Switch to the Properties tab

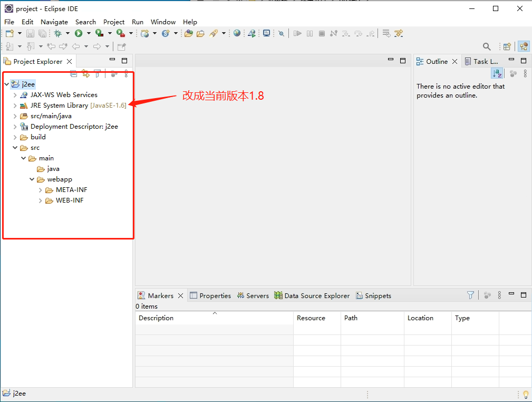coord(210,296)
